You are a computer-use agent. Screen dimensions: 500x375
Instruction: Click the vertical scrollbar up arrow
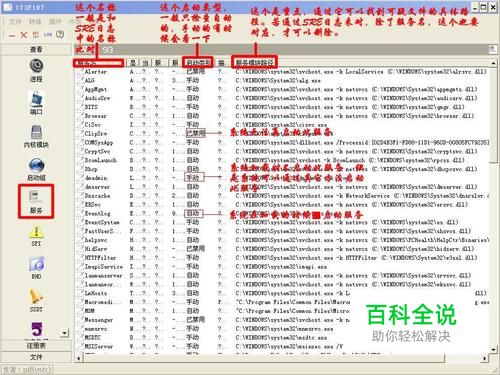493,63
